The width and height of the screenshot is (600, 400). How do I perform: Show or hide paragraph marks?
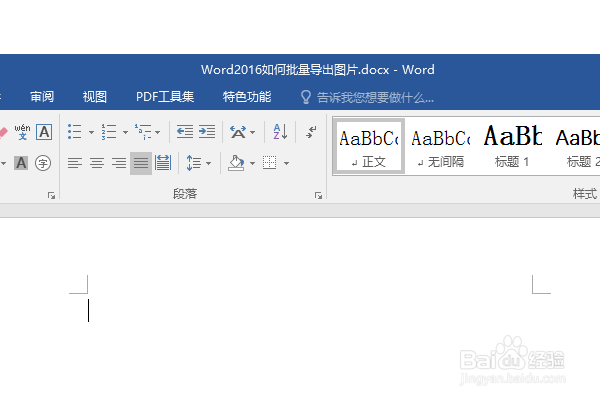point(311,132)
